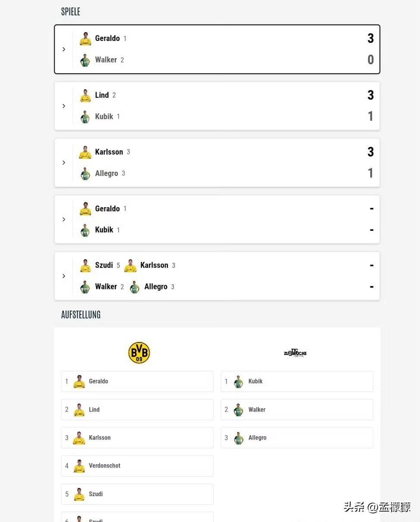Click the TTC Zugbrücke team logo
The height and width of the screenshot is (522, 420).
pyautogui.click(x=295, y=353)
